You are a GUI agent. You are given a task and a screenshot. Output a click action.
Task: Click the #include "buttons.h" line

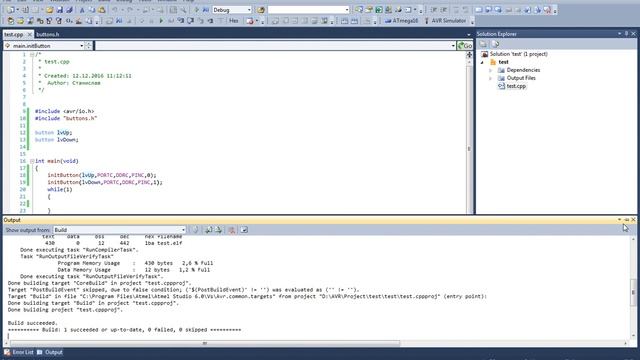[66, 118]
